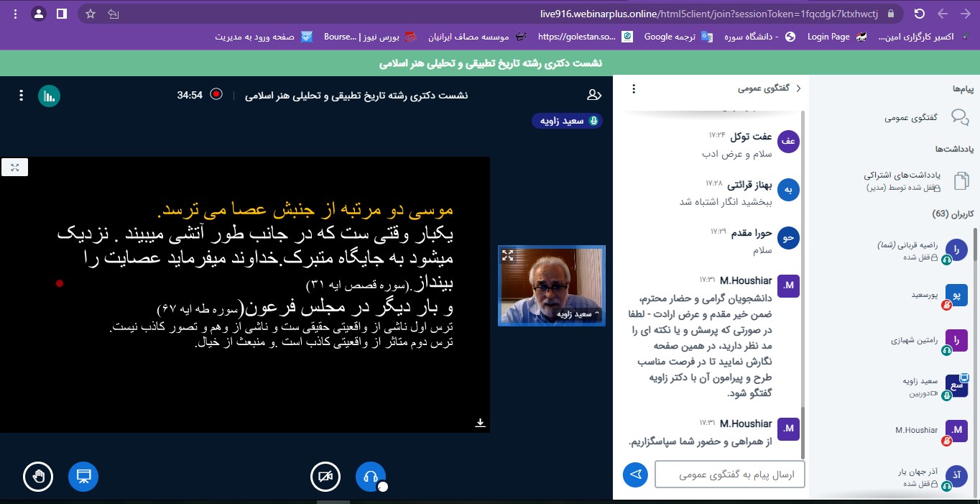Click the کاربران (63) users heading

point(952,214)
